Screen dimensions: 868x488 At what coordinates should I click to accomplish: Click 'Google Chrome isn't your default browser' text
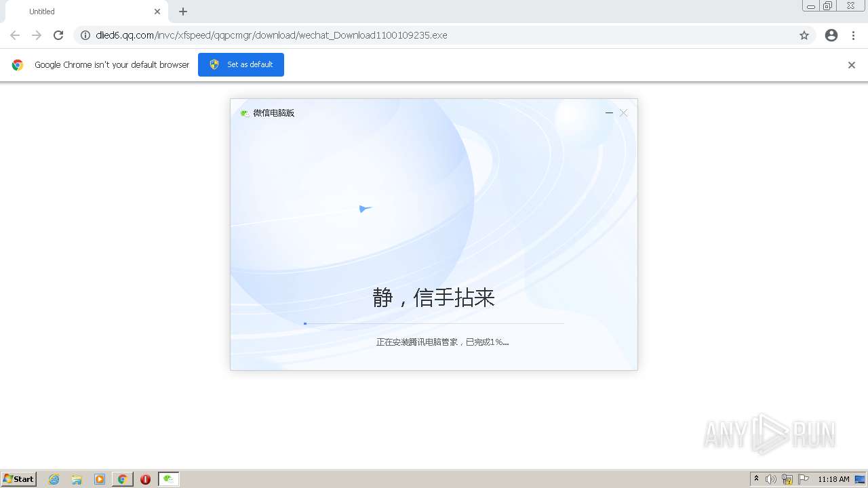[112, 65]
